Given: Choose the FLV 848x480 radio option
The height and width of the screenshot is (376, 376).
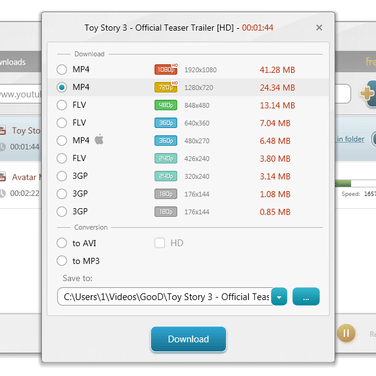Looking at the screenshot, I should [x=62, y=105].
